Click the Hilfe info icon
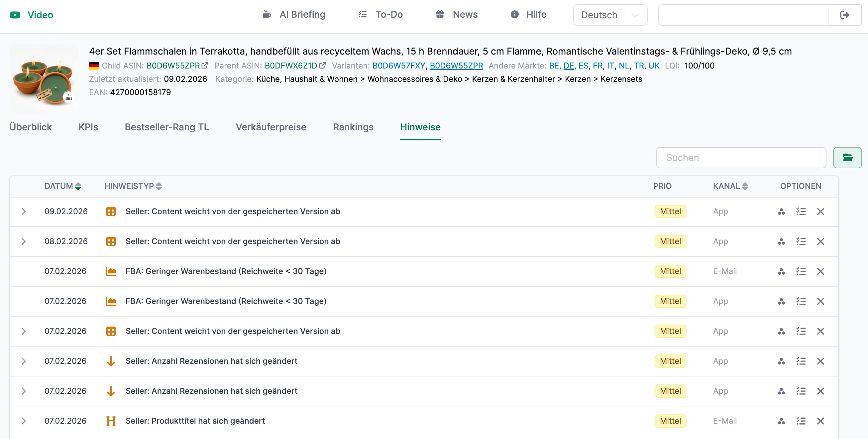 point(514,15)
